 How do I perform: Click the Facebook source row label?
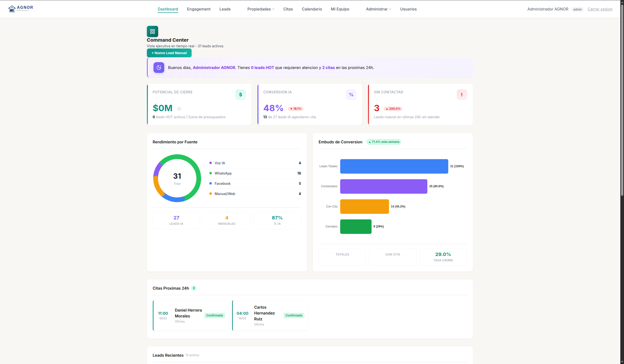coord(222,183)
